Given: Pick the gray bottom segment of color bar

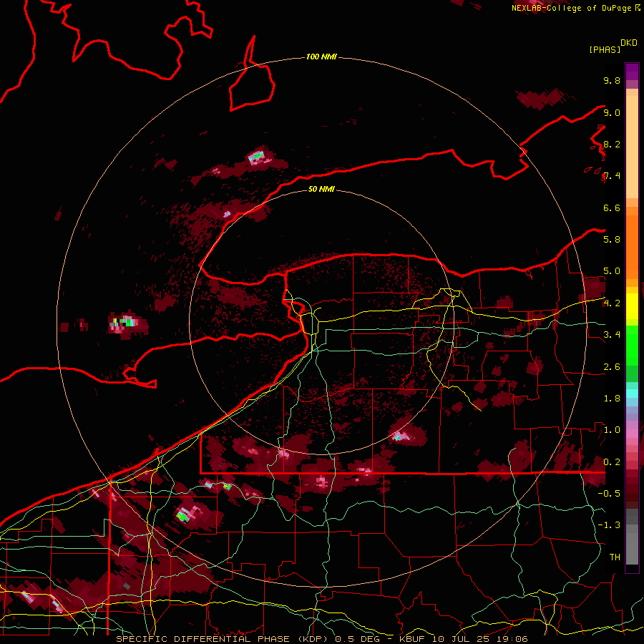Looking at the screenshot, I should pyautogui.click(x=632, y=546).
